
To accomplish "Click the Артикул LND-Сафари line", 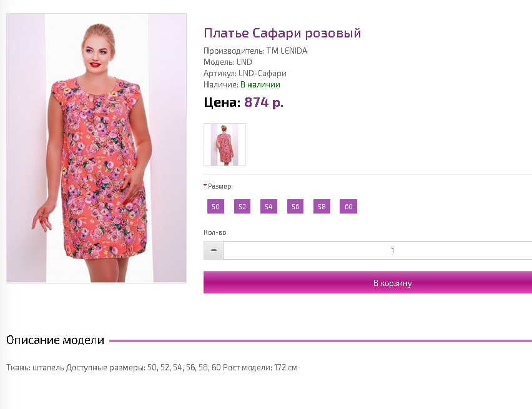I will (245, 74).
